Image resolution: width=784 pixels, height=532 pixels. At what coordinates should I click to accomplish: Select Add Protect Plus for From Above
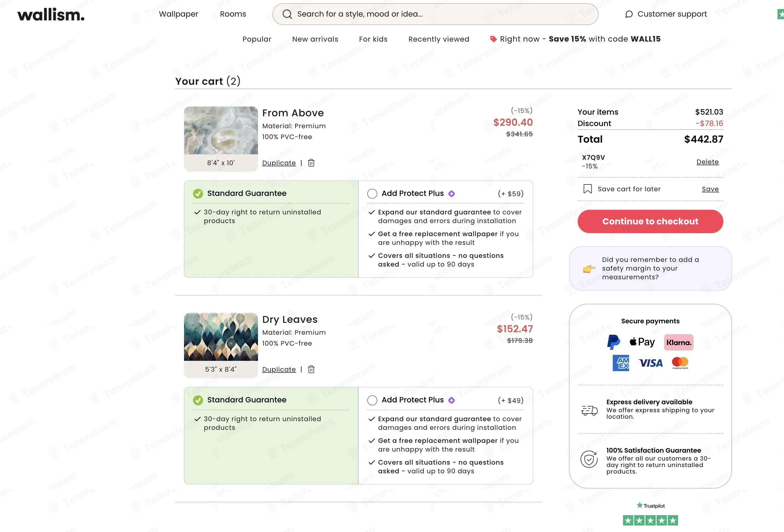click(x=372, y=193)
